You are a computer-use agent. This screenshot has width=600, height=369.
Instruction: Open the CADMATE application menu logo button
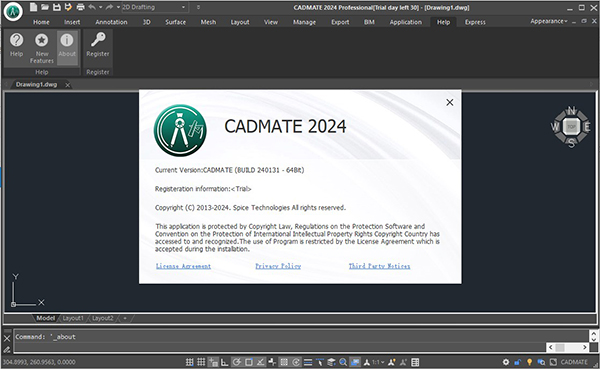tap(13, 11)
